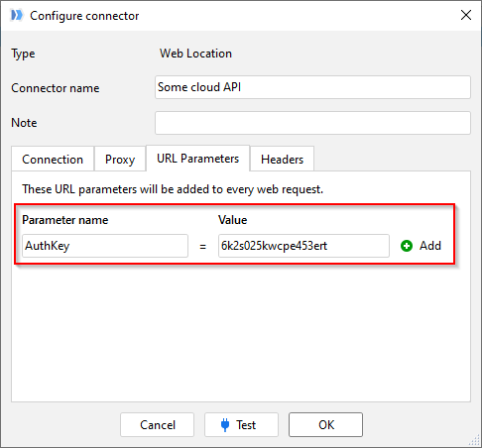Confirm with the OK button

(325, 425)
